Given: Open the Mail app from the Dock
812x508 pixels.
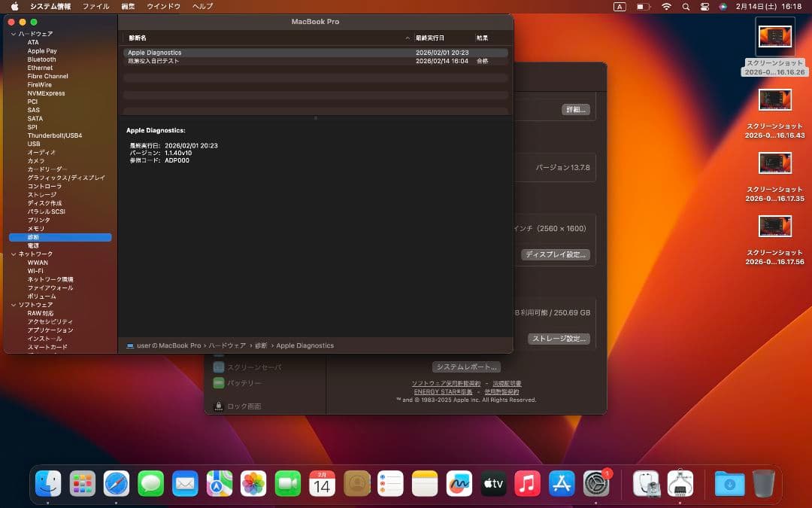Looking at the screenshot, I should (184, 484).
